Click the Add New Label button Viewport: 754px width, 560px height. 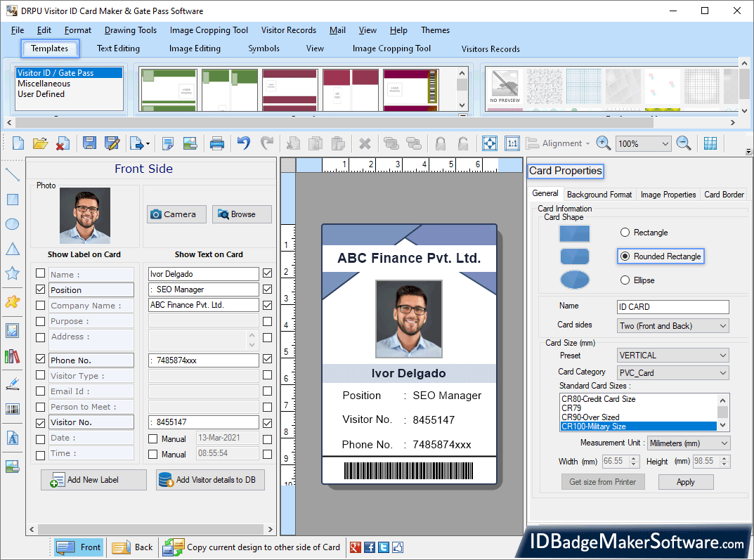tap(93, 479)
